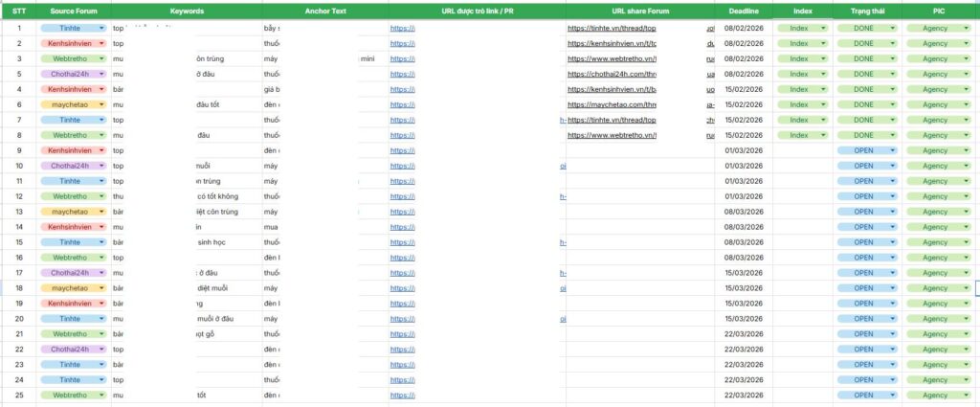The width and height of the screenshot is (980, 407).
Task: Select keyword cell ending 'diệt muỗi' in row 18
Action: coord(187,288)
